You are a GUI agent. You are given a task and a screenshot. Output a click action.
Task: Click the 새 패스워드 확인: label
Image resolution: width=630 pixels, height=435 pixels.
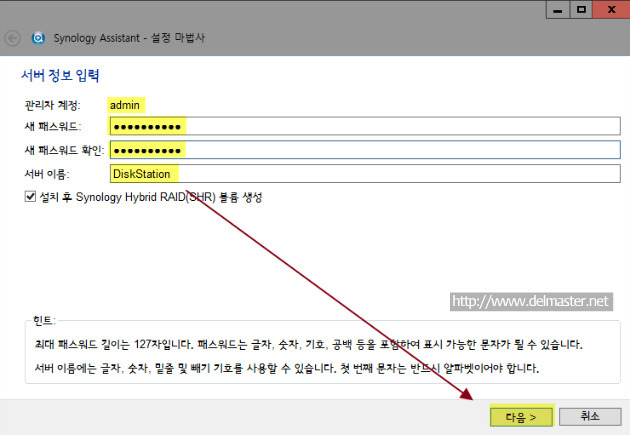(64, 150)
